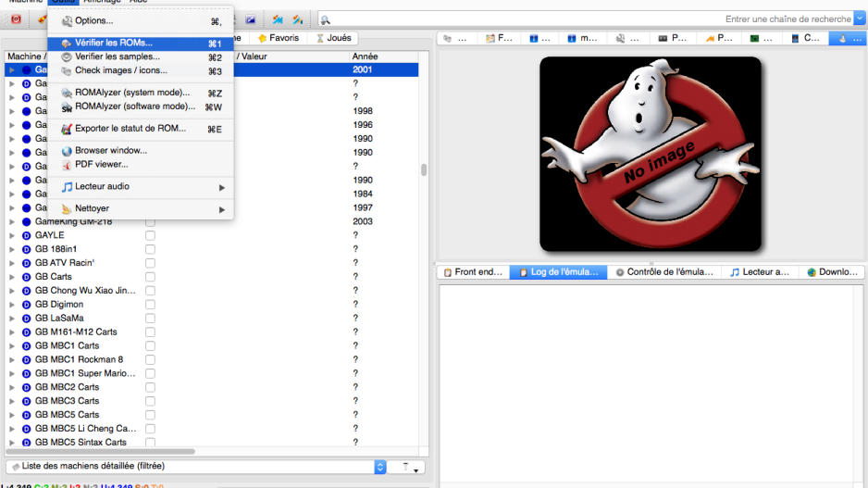Open the first tab with the chip icon
The image size is (868, 488).
[x=455, y=38]
